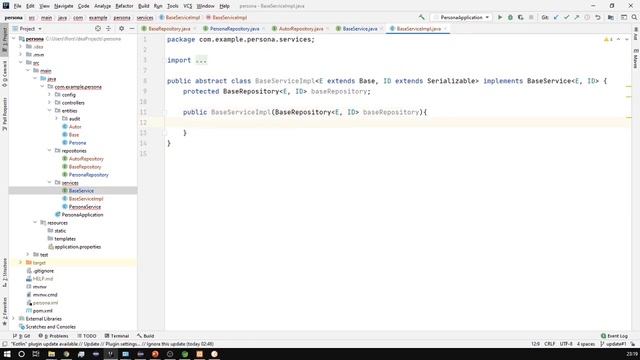Viewport: 640px width, 360px height.
Task: Click the locate file target icon in Project panel
Action: pos(98,29)
